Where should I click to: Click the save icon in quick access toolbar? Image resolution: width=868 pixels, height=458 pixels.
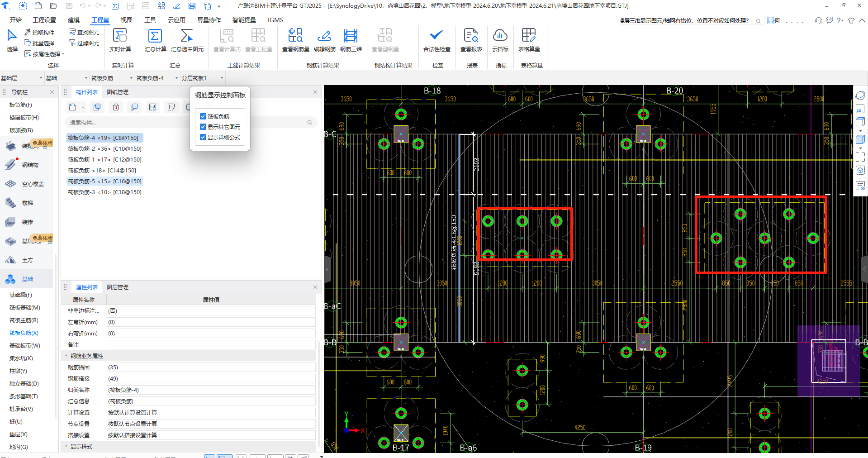(69, 6)
